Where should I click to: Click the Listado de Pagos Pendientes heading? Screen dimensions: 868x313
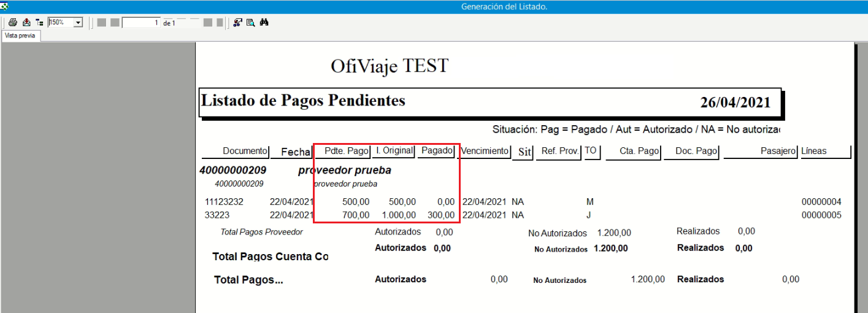point(304,100)
